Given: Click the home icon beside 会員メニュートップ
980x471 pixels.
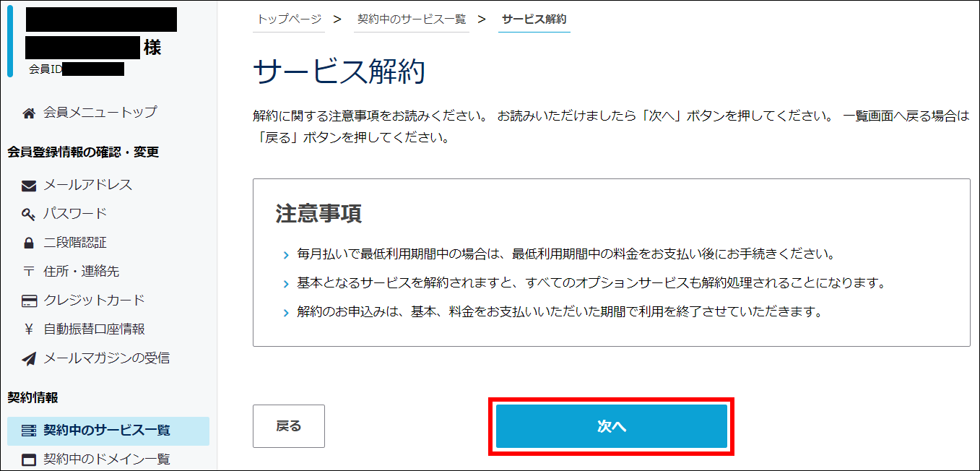Looking at the screenshot, I should (x=29, y=113).
